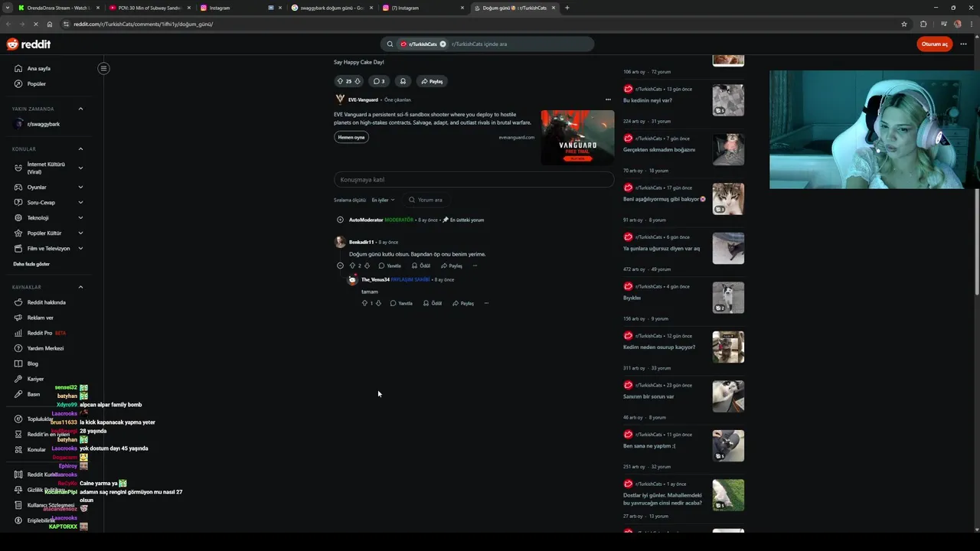
Task: Upvote Benkadir11's comment
Action: [352, 266]
